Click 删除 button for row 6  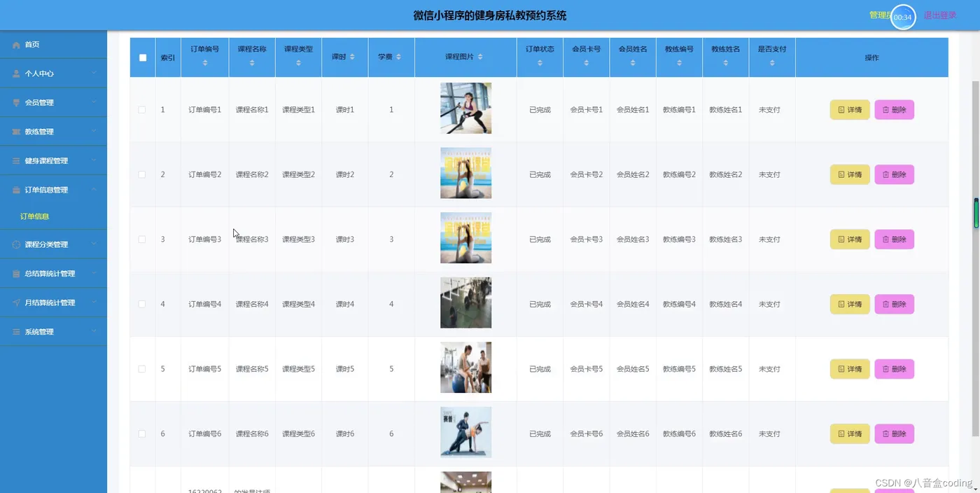pos(895,434)
